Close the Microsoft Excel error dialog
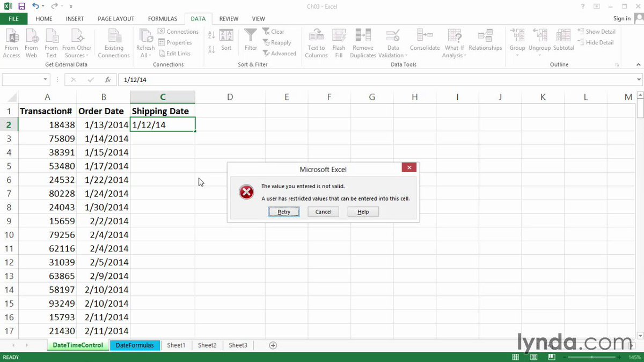This screenshot has width=644, height=362. [409, 168]
